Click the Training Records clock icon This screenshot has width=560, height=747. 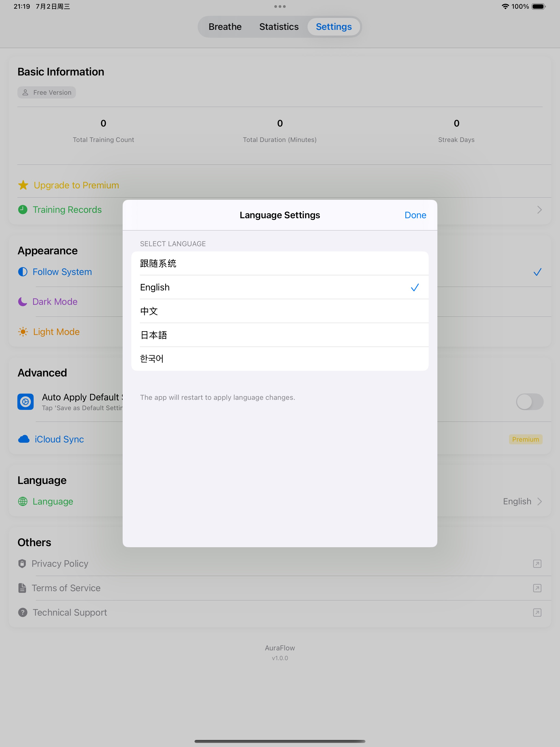click(23, 210)
